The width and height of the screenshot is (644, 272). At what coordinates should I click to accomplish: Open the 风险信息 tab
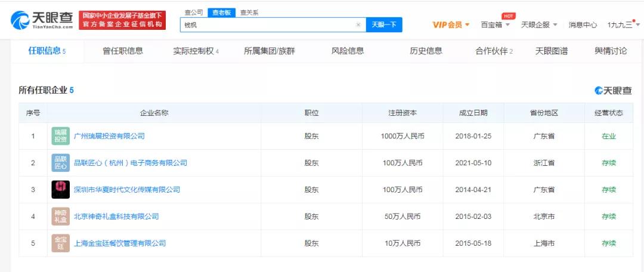tap(347, 51)
